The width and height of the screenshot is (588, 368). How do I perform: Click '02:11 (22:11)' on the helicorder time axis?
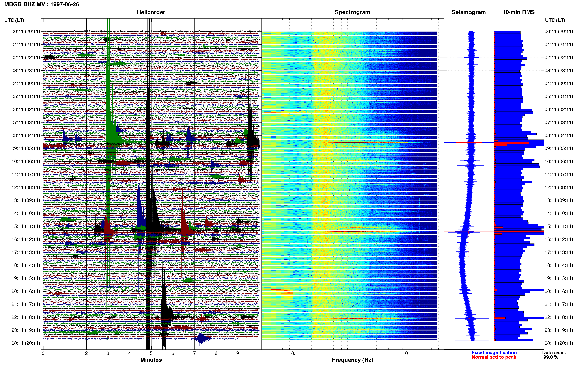[x=26, y=57]
